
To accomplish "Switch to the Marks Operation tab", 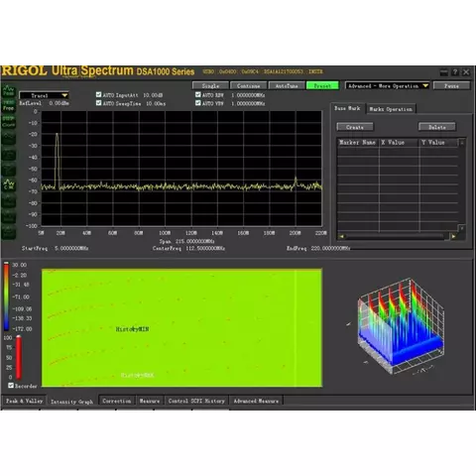I will (391, 109).
